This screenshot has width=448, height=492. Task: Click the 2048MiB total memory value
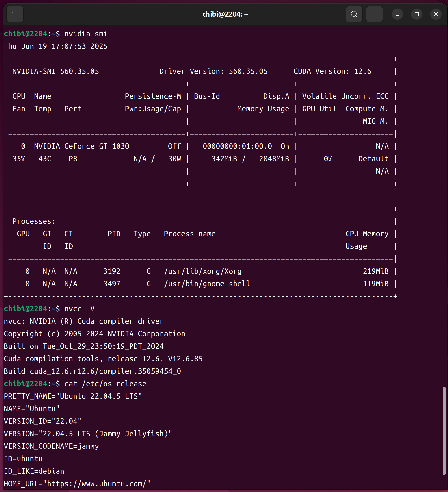click(x=274, y=159)
